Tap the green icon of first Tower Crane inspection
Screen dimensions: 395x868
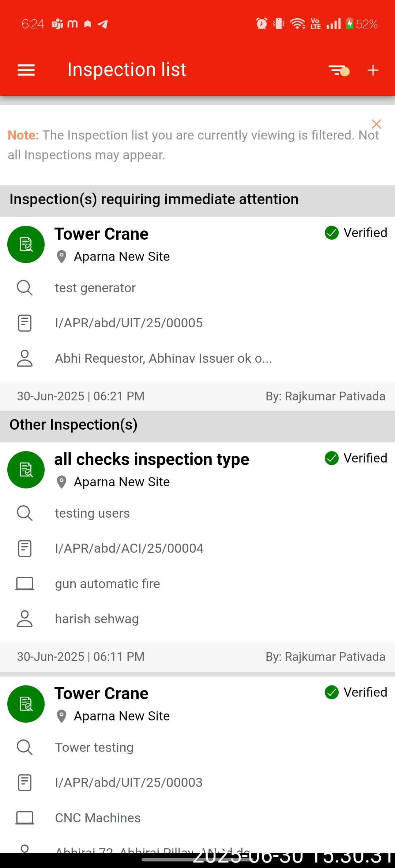(x=26, y=244)
